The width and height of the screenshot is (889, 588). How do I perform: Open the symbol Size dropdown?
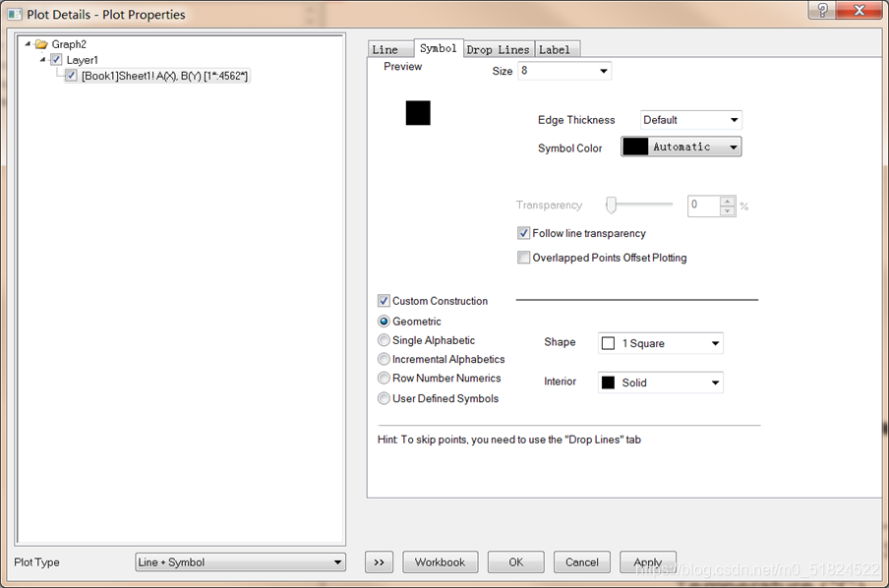tap(564, 71)
